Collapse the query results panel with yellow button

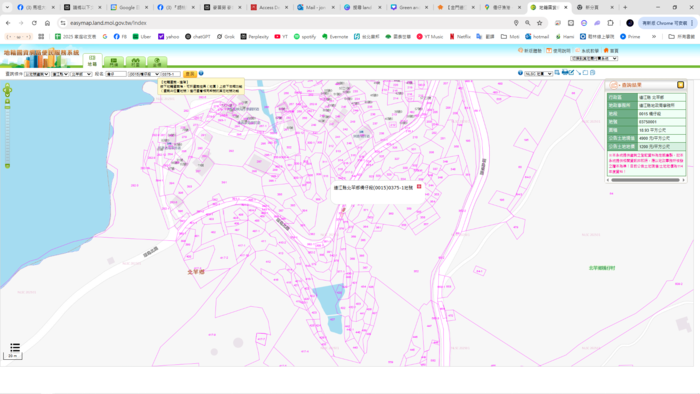pyautogui.click(x=680, y=85)
